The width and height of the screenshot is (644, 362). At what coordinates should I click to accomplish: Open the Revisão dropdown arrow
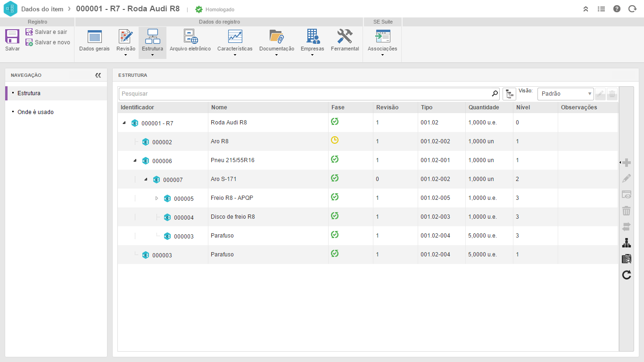pyautogui.click(x=125, y=55)
